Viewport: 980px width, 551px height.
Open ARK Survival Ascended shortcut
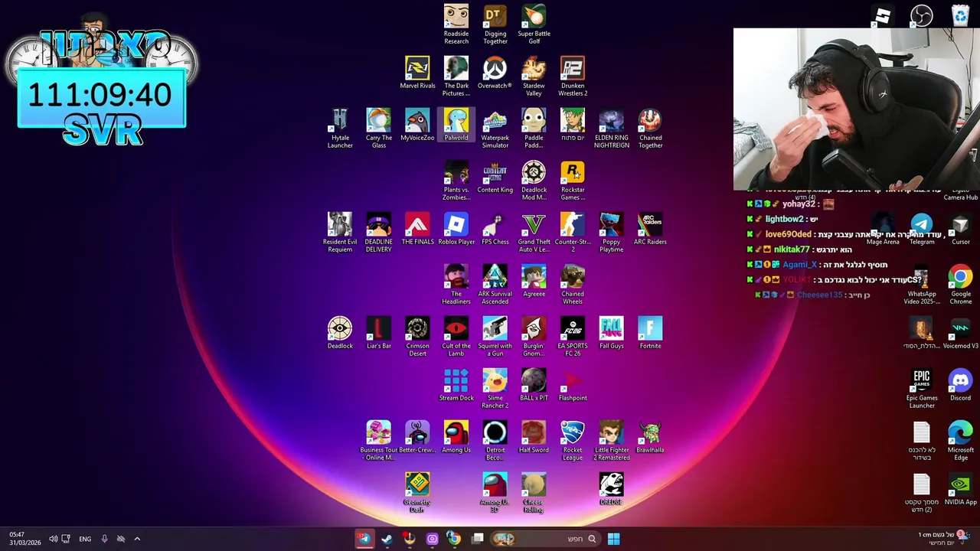[x=495, y=285]
